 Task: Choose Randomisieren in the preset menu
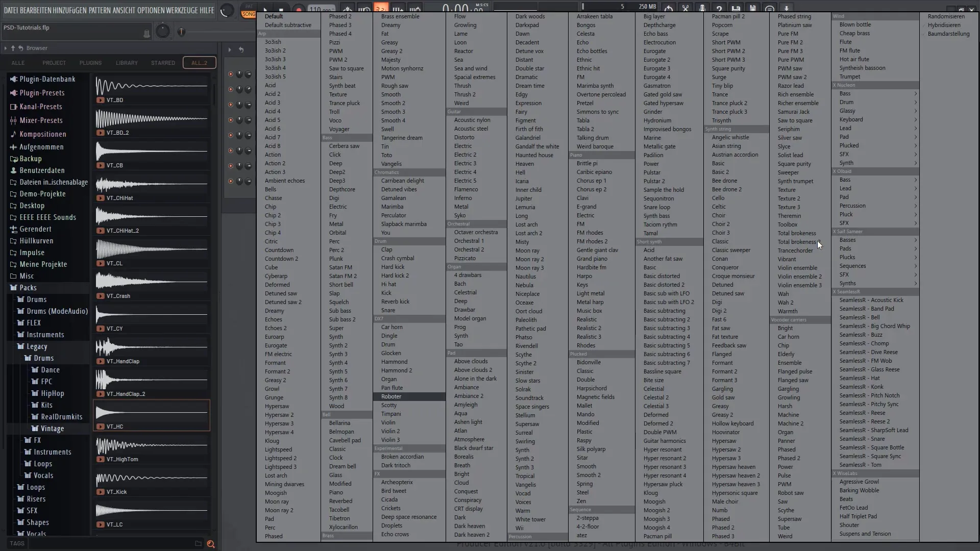(x=946, y=16)
